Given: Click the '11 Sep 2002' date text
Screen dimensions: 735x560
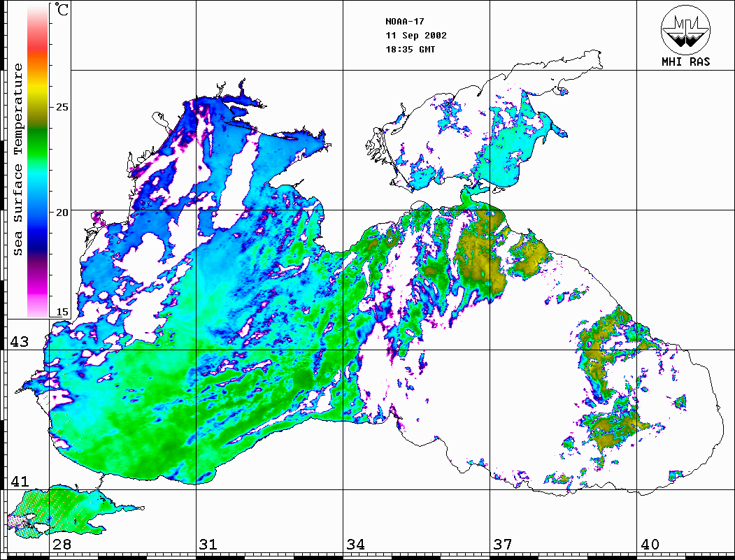Looking at the screenshot, I should click(x=416, y=36).
